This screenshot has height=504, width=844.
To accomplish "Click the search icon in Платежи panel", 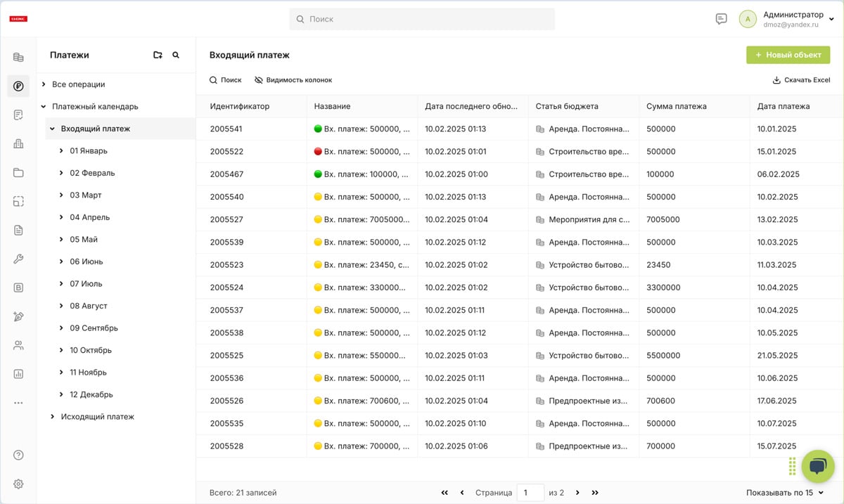I will (x=176, y=55).
